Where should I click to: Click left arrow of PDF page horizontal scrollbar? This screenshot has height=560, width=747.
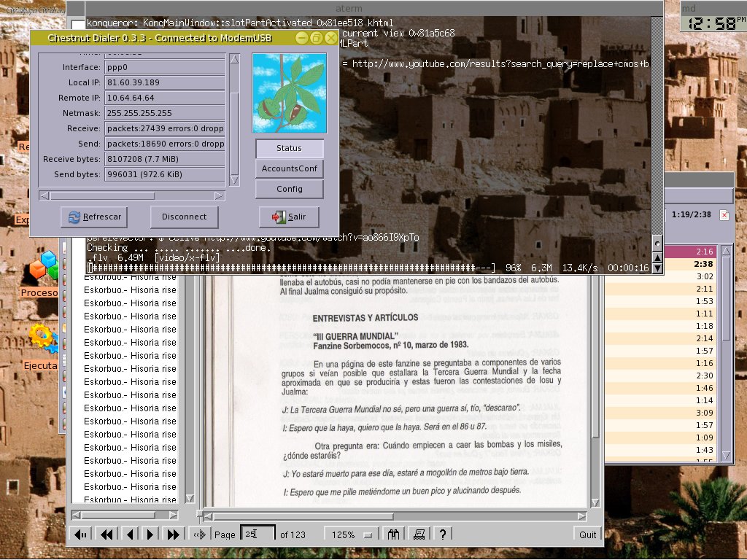point(208,516)
